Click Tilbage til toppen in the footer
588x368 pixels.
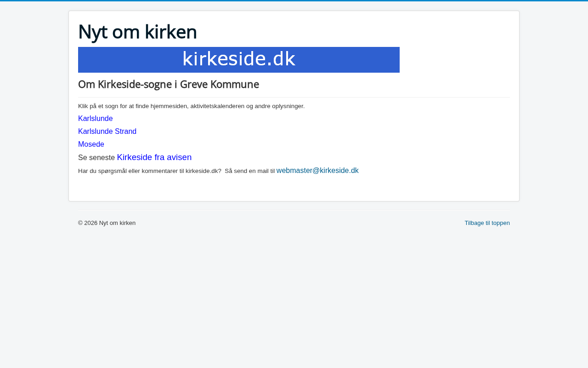(x=487, y=223)
